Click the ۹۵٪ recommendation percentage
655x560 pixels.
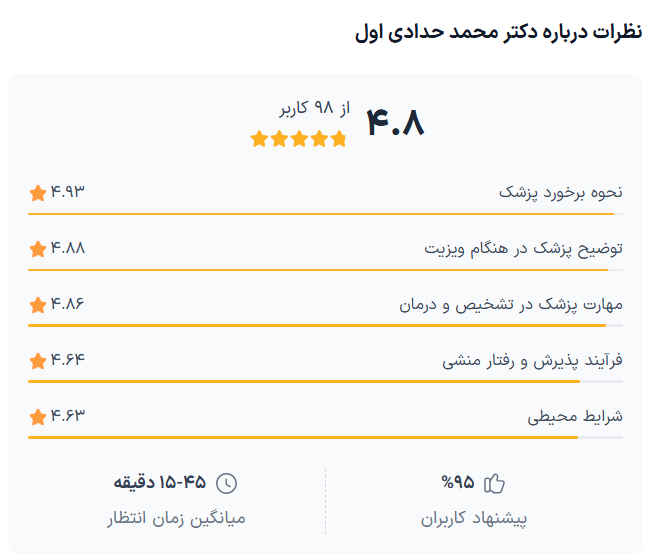(x=457, y=484)
